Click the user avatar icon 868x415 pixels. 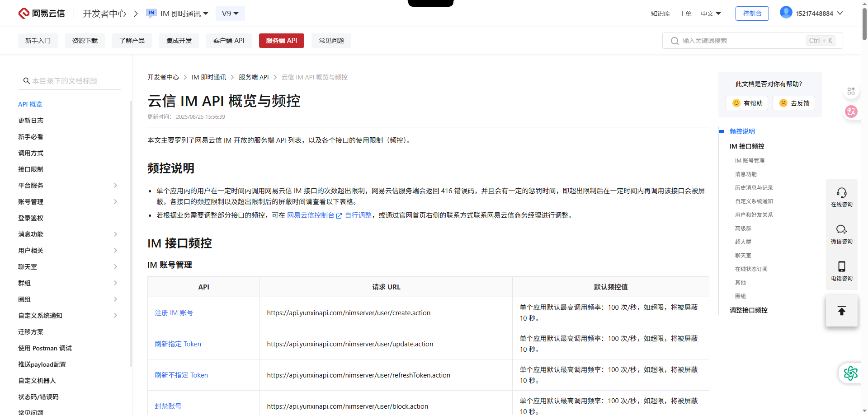point(786,13)
